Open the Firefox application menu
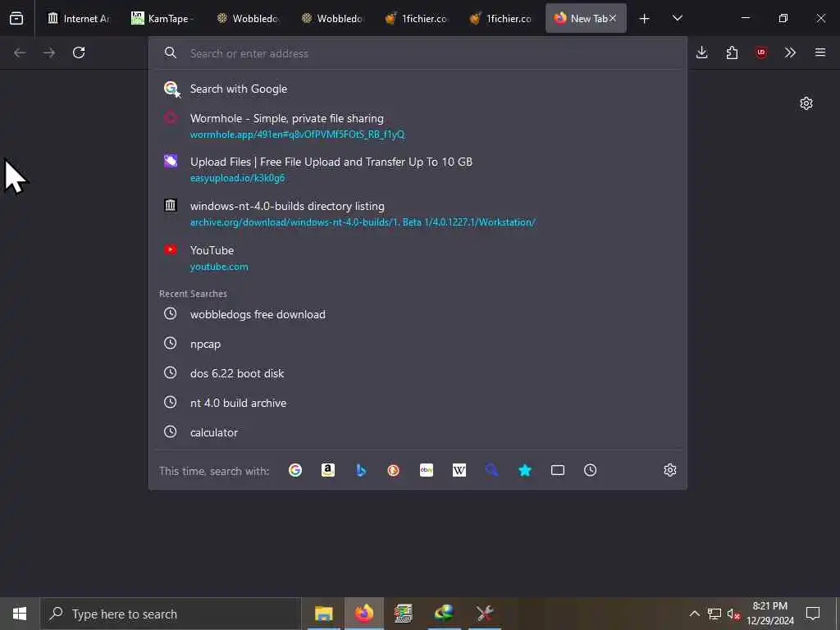The width and height of the screenshot is (840, 630). [820, 52]
